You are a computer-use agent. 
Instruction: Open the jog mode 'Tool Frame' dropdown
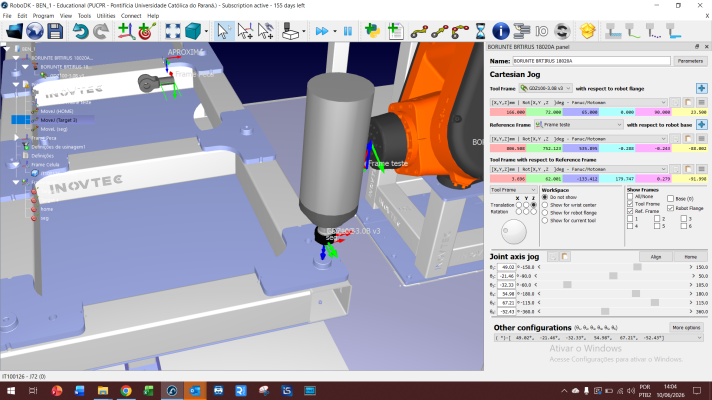click(514, 190)
